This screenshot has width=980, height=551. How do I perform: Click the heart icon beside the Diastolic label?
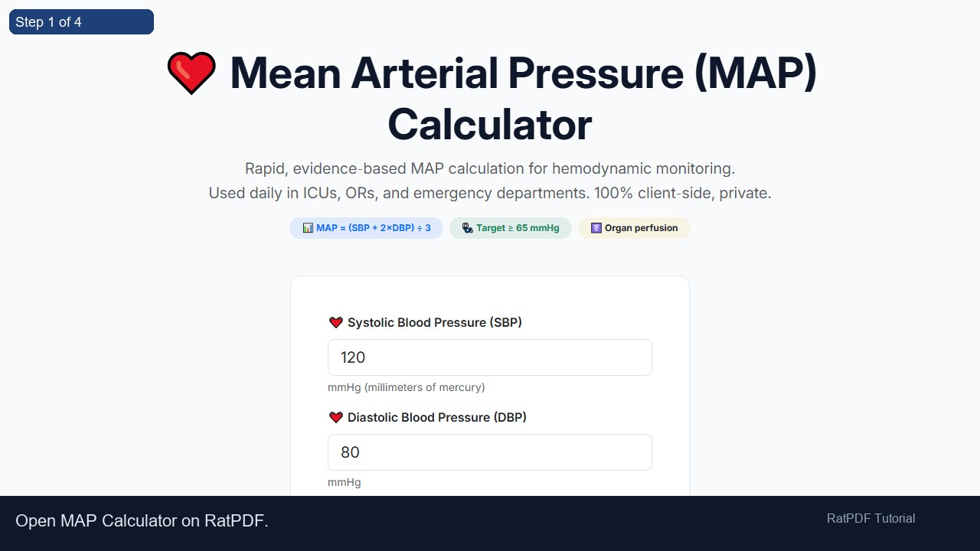click(335, 418)
